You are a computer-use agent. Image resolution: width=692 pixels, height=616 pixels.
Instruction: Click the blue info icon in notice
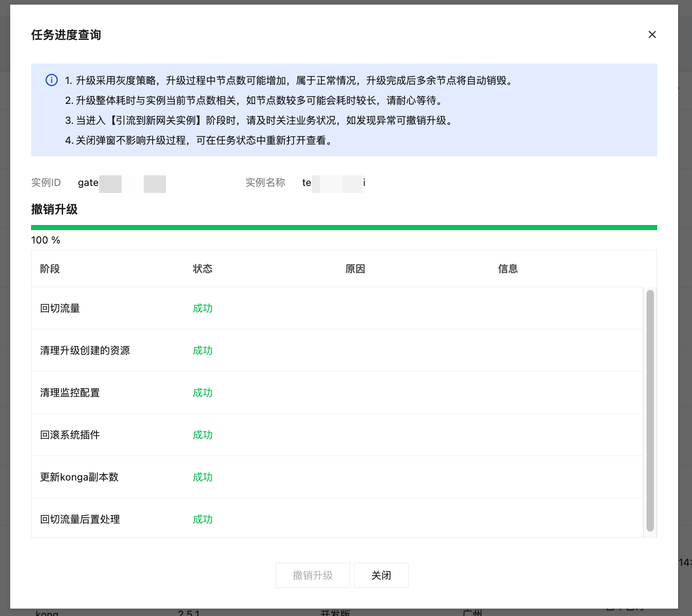pyautogui.click(x=51, y=80)
